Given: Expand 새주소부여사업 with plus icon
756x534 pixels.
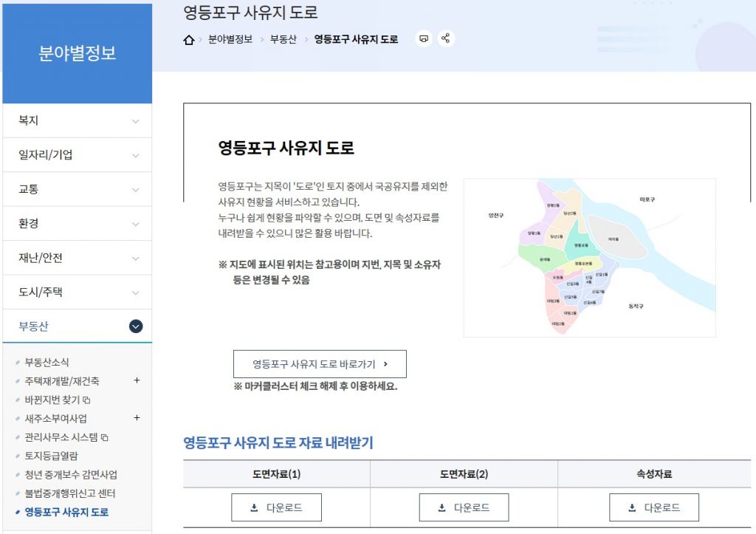Looking at the screenshot, I should [137, 418].
